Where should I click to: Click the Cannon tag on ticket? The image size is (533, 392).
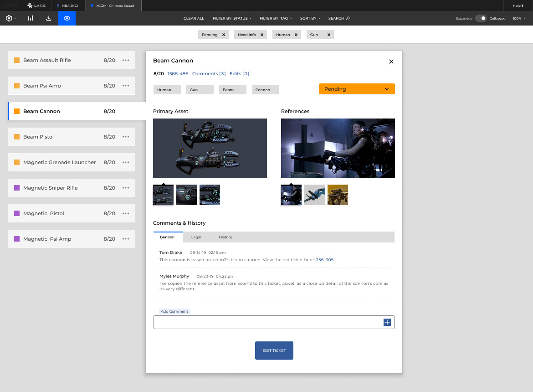266,90
